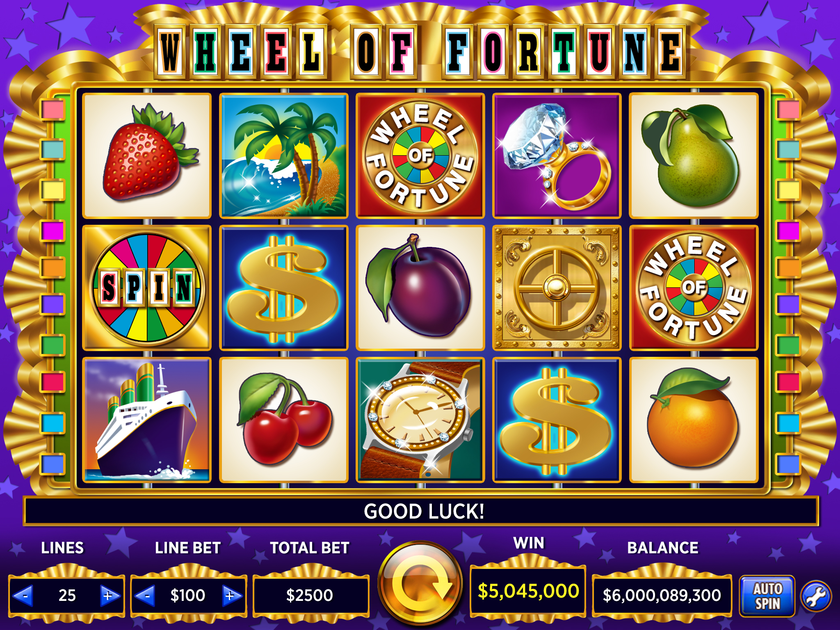Lower the line bet amount
840x630 pixels.
[146, 595]
